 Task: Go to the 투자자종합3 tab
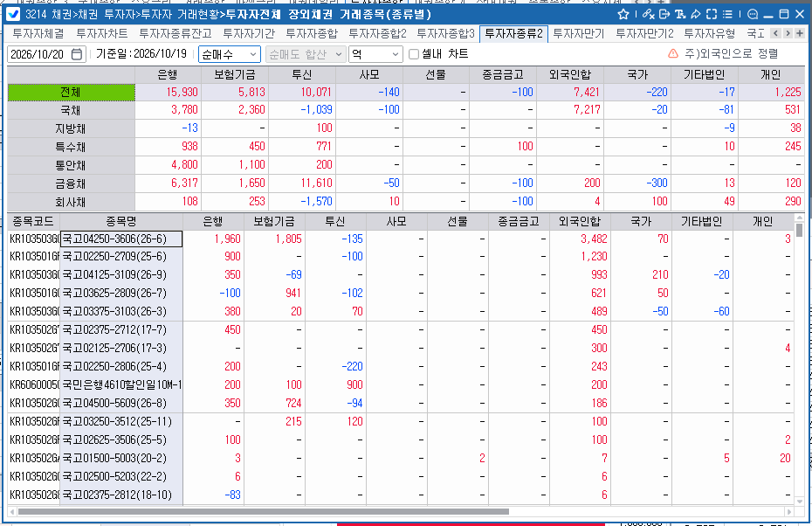click(x=445, y=34)
